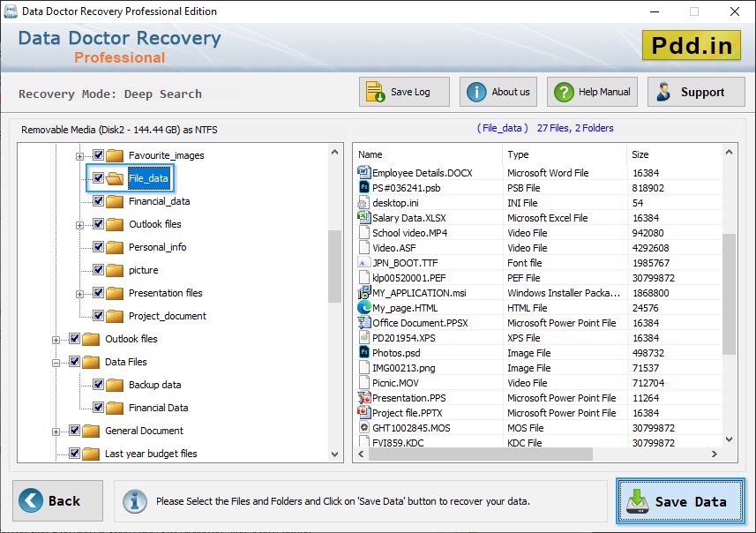Click the file icon beside Video.ASF
The width and height of the screenshot is (756, 533).
click(x=364, y=247)
